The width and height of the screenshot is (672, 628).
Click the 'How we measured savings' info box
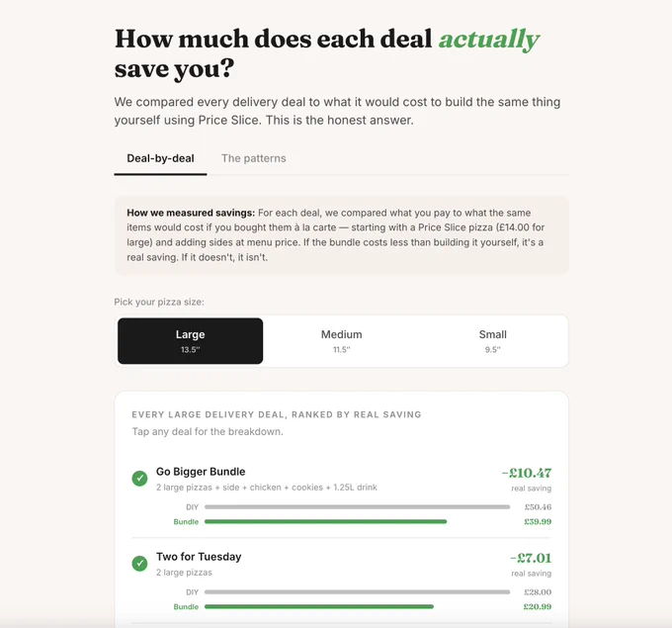pyautogui.click(x=342, y=235)
